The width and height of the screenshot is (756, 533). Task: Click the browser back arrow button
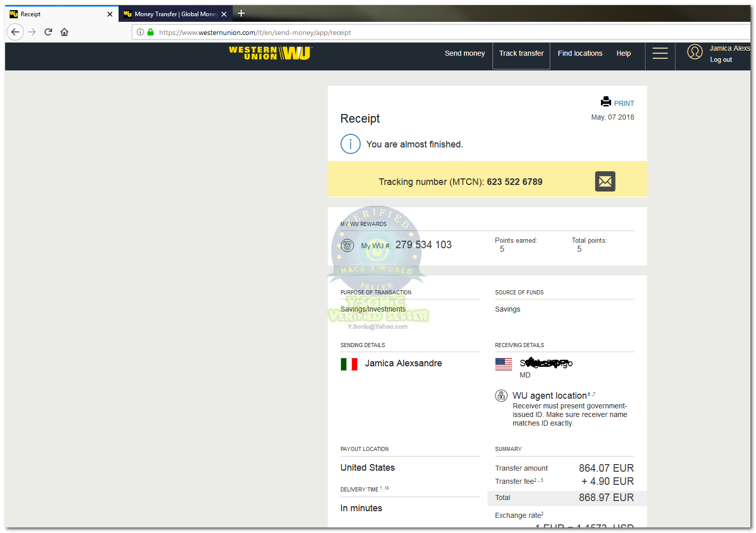[15, 32]
